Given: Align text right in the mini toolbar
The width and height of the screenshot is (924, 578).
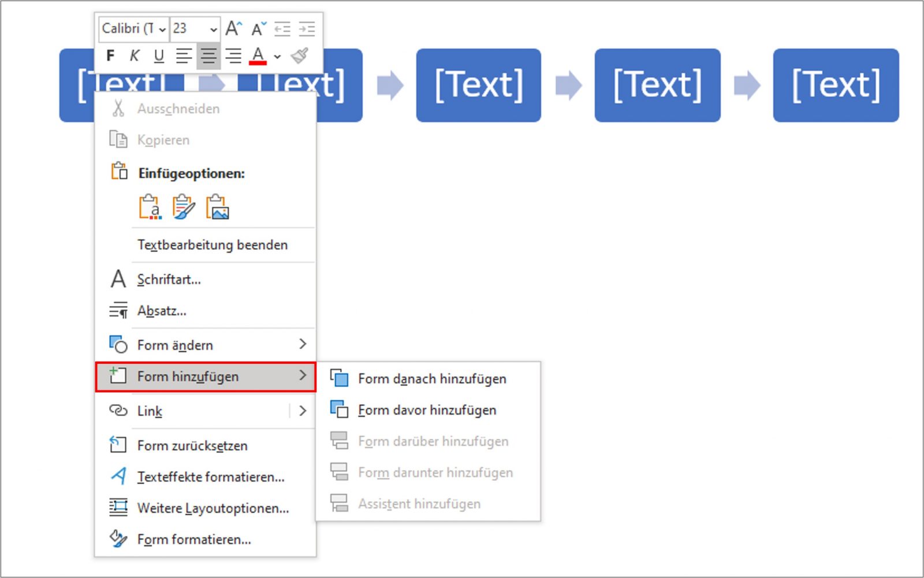Looking at the screenshot, I should click(x=233, y=56).
